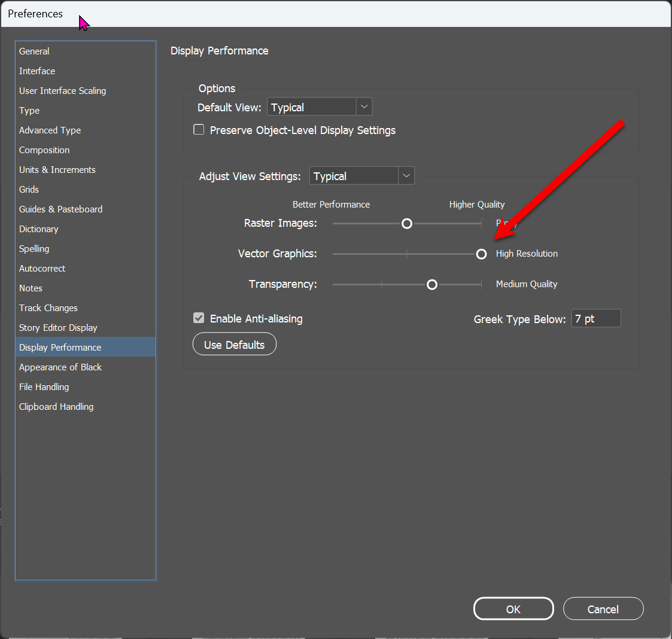
Task: Confirm changes with the OK button
Action: (x=513, y=608)
